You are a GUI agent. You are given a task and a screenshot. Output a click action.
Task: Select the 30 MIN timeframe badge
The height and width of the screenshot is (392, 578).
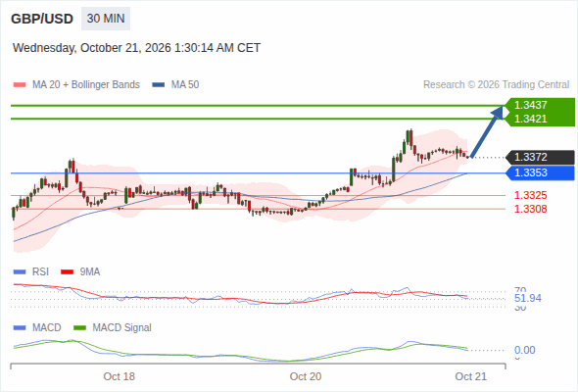tap(106, 19)
